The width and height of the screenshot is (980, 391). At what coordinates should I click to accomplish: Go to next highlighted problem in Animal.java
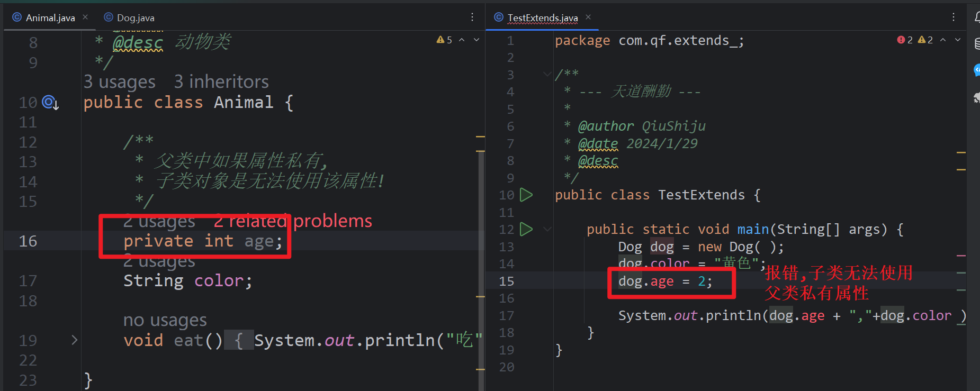pyautogui.click(x=476, y=40)
